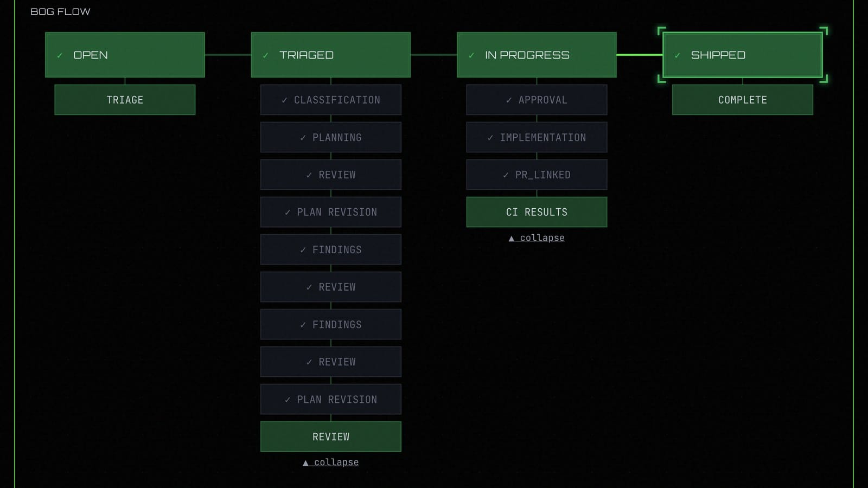Screen dimensions: 868x488
Task: Click the checkmark on the PR_LINKED step
Action: [x=505, y=175]
